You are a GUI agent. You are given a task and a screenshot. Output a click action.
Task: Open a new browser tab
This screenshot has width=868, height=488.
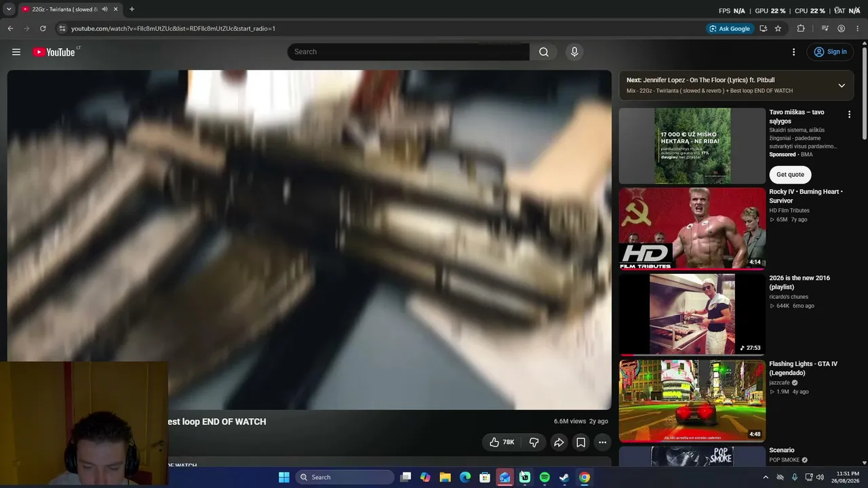pyautogui.click(x=132, y=9)
